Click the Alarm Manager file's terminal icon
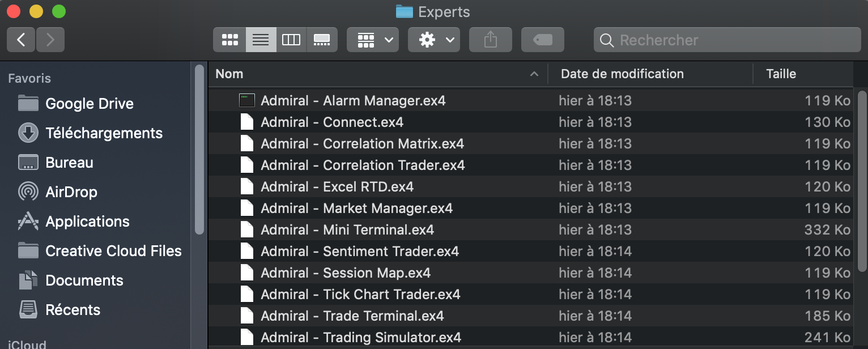Viewport: 868px width, 349px height. [x=247, y=101]
